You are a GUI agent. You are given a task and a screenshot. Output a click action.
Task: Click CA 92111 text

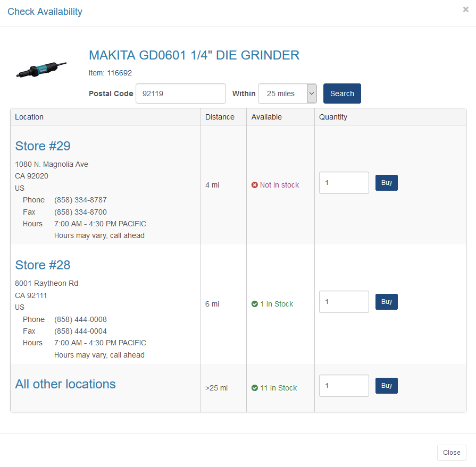[x=31, y=295]
